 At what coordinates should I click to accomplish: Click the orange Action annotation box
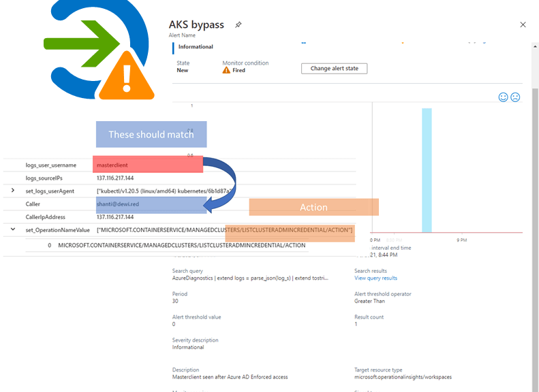(313, 207)
